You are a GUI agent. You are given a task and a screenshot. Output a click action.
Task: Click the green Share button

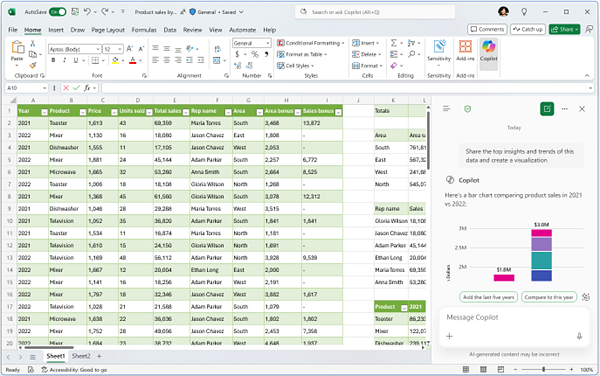[564, 29]
